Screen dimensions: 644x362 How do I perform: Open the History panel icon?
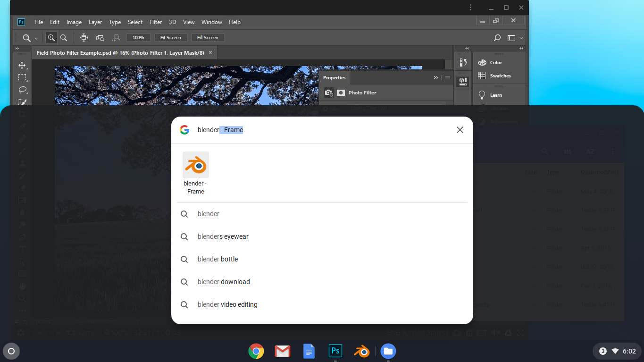(x=463, y=62)
